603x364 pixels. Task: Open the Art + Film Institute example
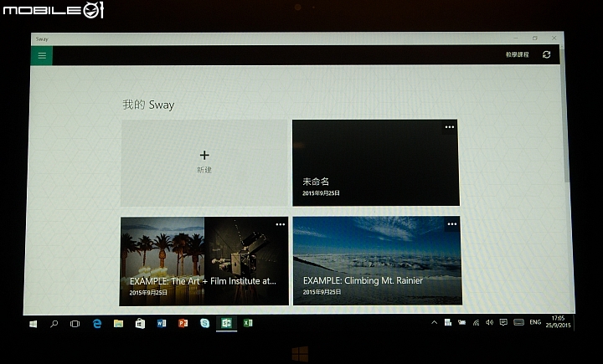coord(204,261)
